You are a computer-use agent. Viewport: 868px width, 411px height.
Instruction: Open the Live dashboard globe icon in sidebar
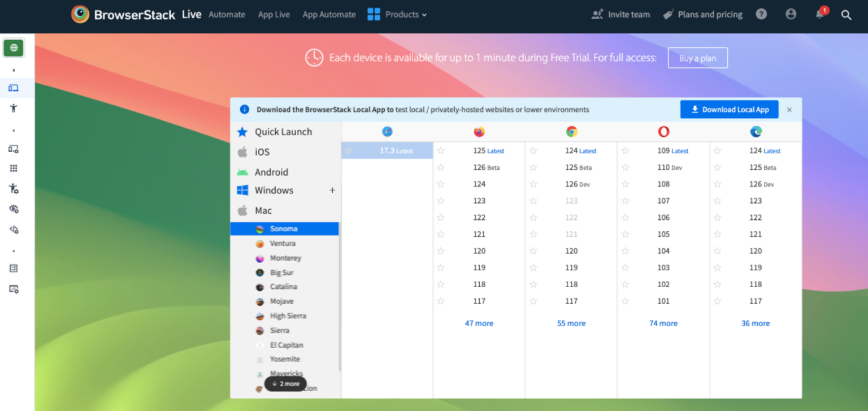click(x=12, y=47)
